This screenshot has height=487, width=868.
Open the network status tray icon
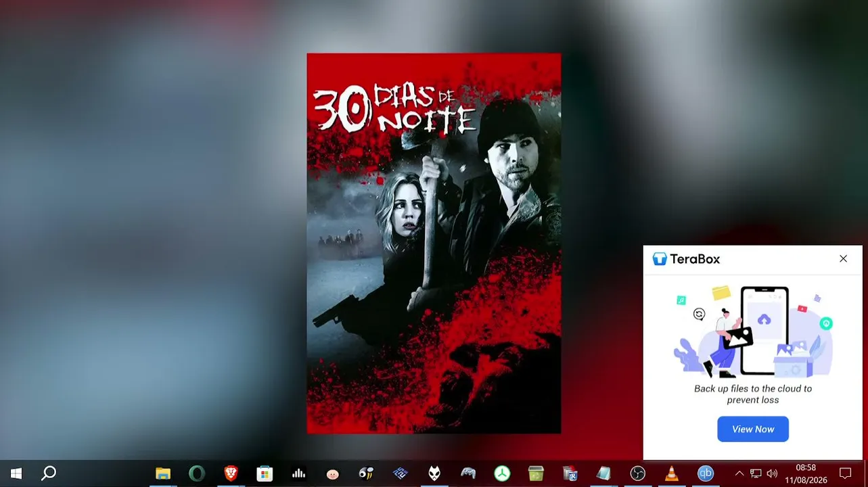pos(756,473)
